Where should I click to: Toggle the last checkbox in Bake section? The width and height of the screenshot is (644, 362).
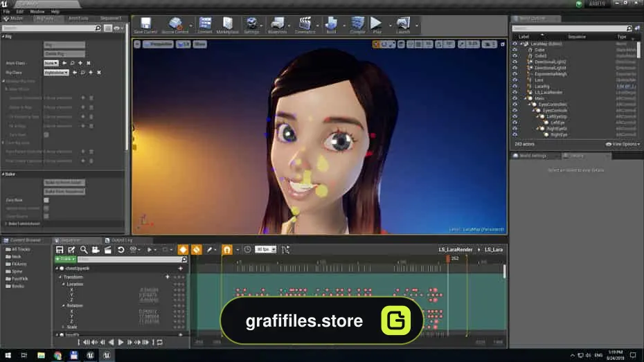tap(46, 216)
